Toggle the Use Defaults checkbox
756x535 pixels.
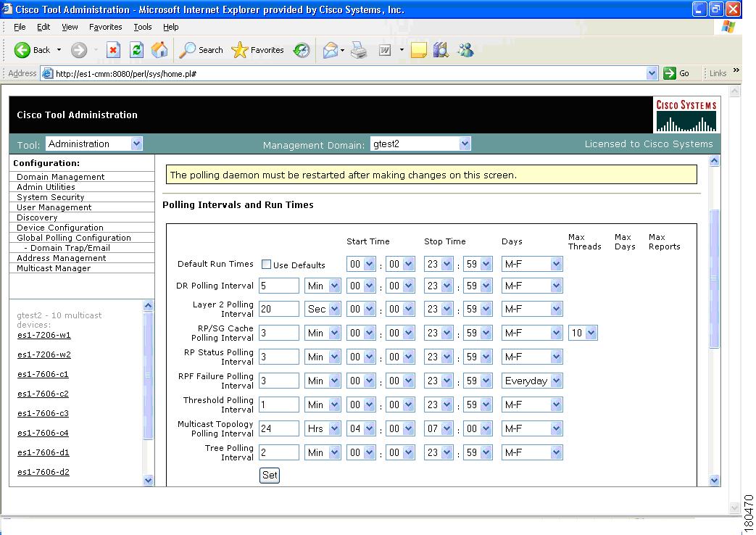pyautogui.click(x=266, y=265)
